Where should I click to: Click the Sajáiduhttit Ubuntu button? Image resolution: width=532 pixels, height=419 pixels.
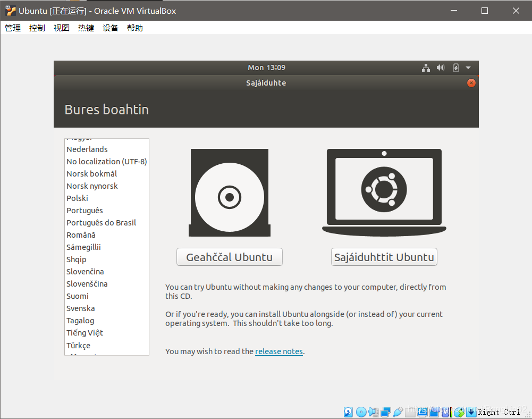click(x=384, y=257)
